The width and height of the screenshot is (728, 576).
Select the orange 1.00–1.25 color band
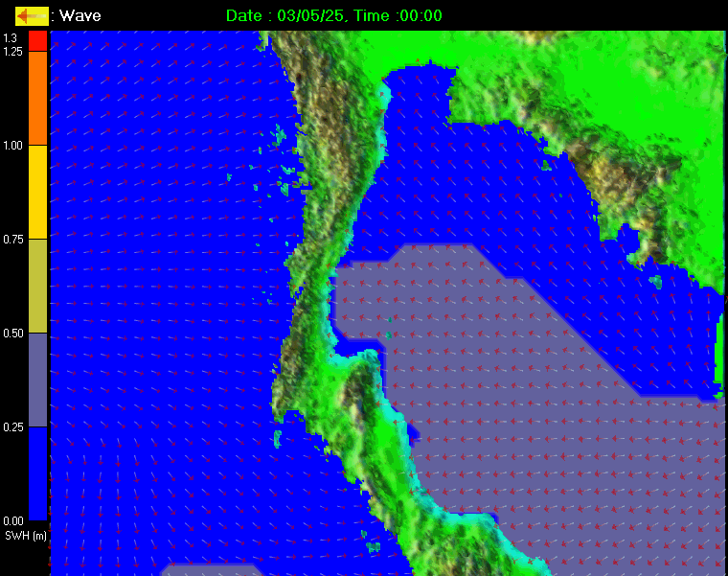38,98
